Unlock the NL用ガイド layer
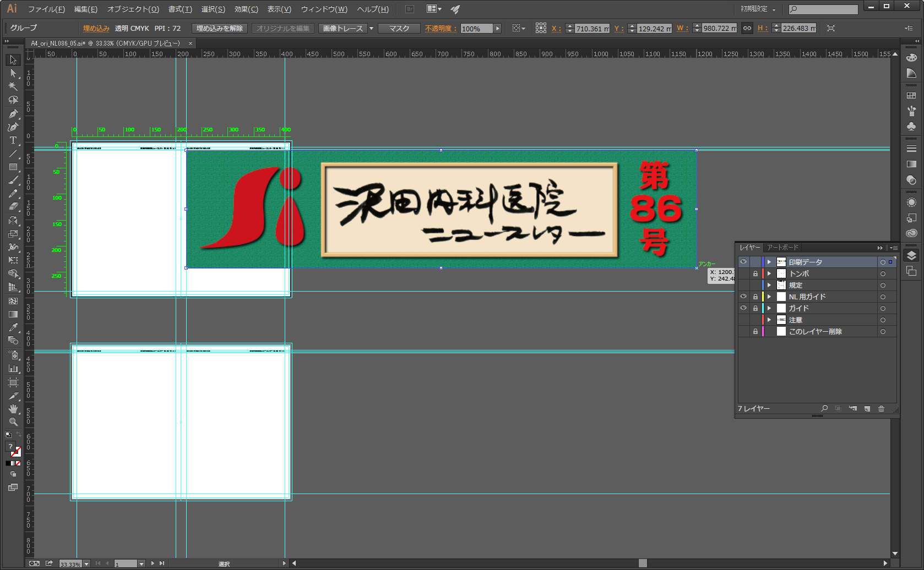This screenshot has height=570, width=924. point(755,297)
